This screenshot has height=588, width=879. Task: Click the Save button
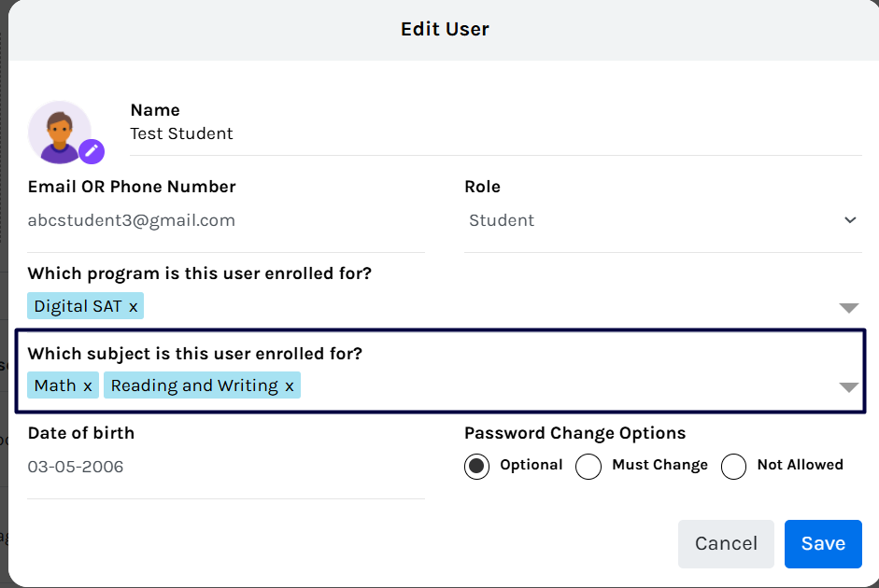tap(823, 544)
